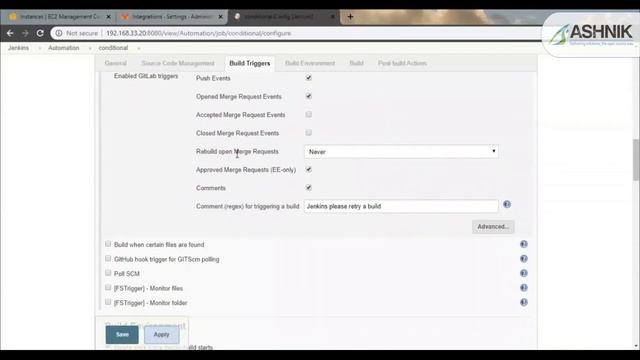Switch to Build Environment tab
The height and width of the screenshot is (360, 640).
pos(310,63)
